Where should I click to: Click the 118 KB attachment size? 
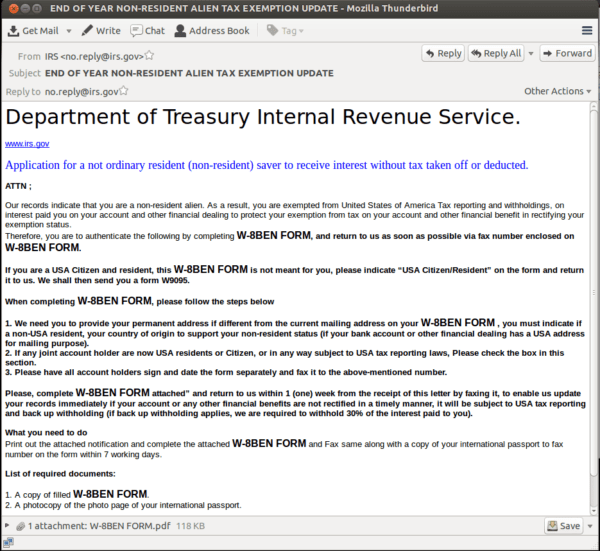click(190, 526)
